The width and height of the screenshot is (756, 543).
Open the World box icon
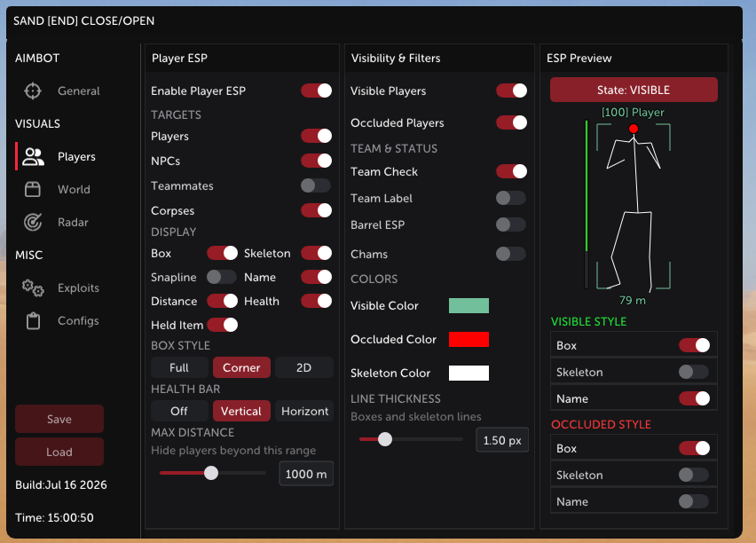pyautogui.click(x=33, y=189)
